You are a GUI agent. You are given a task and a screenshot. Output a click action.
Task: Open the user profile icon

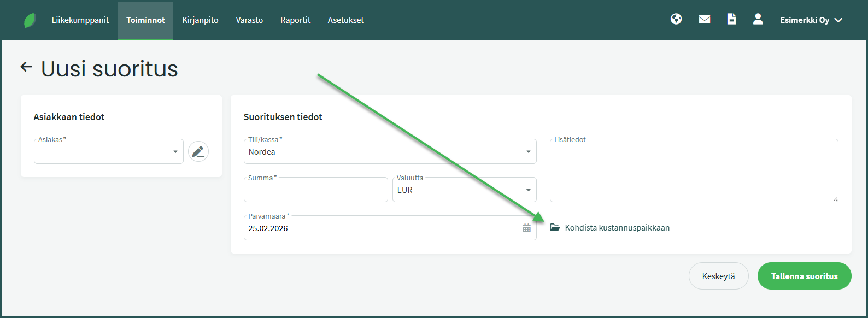(x=758, y=19)
